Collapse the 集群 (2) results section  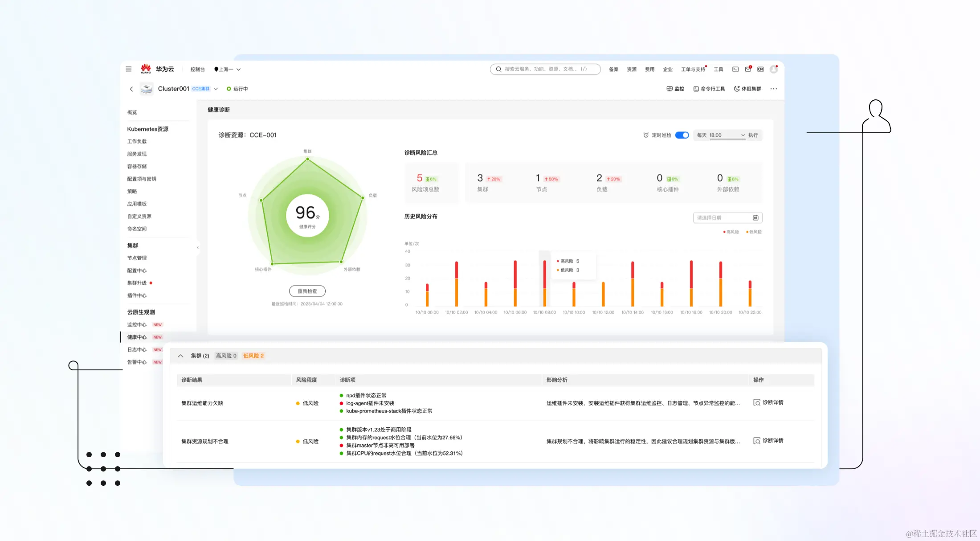pyautogui.click(x=180, y=356)
